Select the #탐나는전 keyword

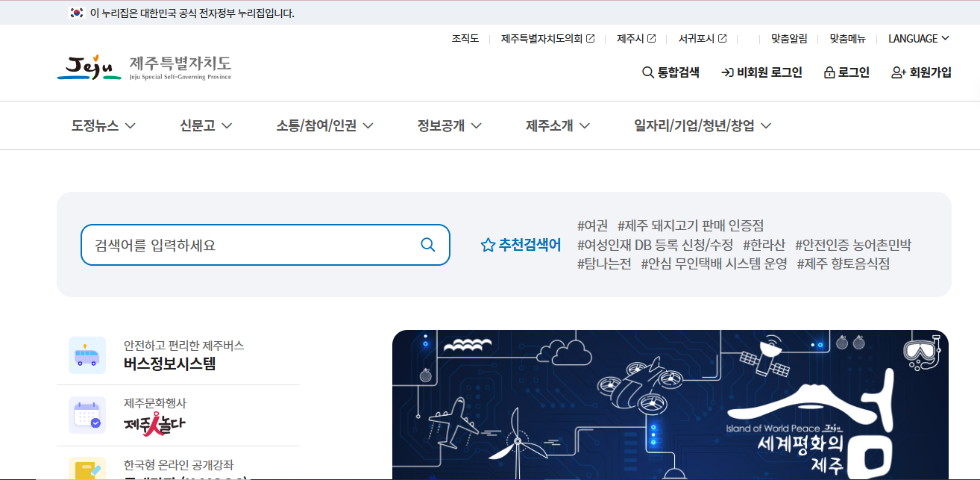click(x=604, y=264)
